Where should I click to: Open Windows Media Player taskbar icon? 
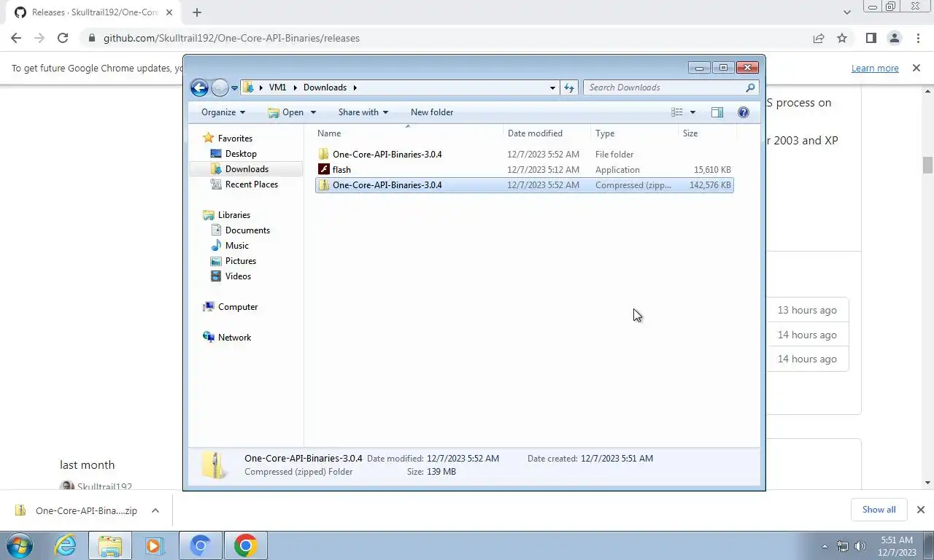(x=154, y=545)
